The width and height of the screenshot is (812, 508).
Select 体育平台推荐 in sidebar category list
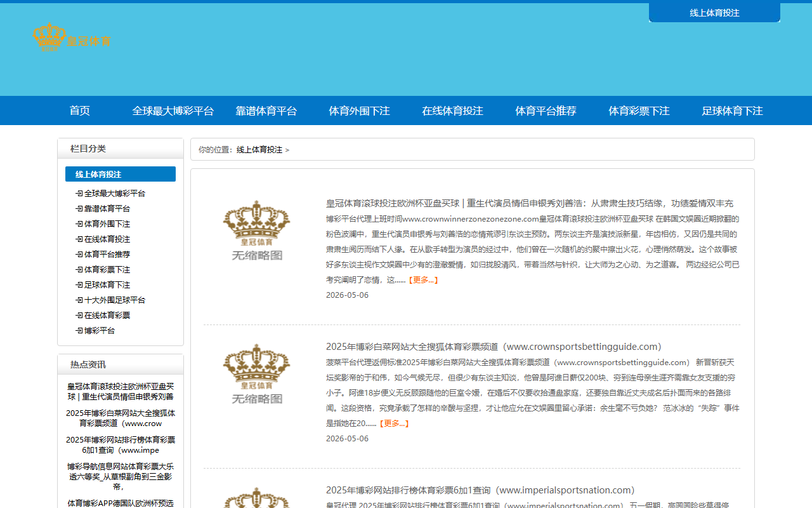click(107, 255)
